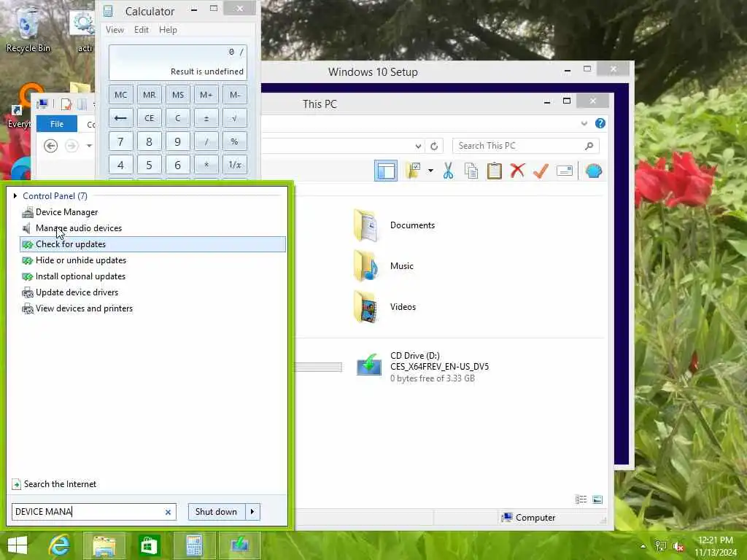Image resolution: width=747 pixels, height=560 pixels.
Task: Click Explorer back navigation arrow
Action: [x=50, y=145]
